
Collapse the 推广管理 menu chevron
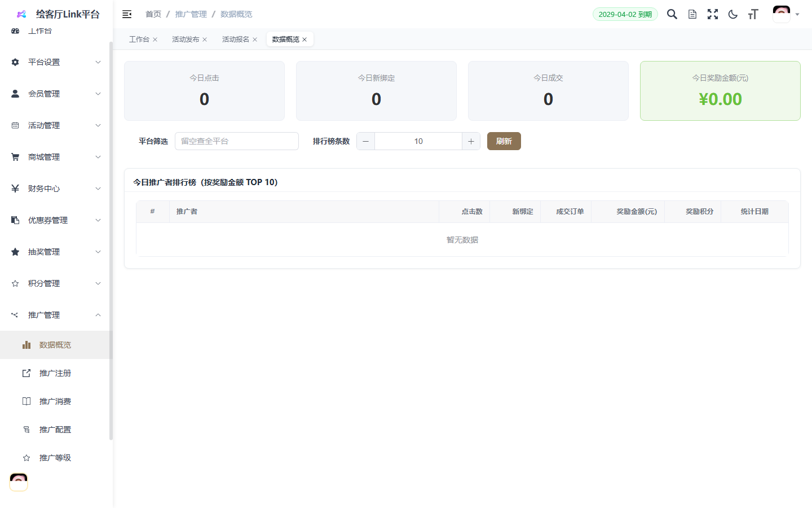(x=98, y=315)
